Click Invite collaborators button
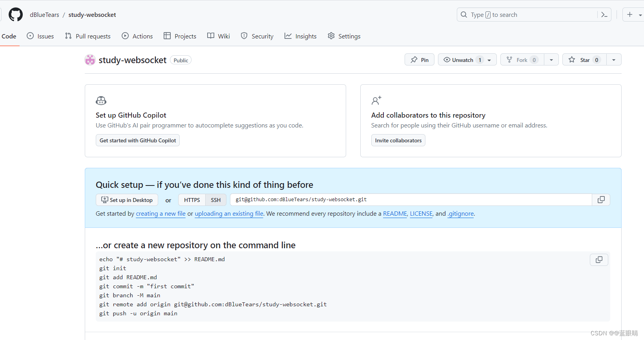Screen dimensions: 644x340 [398, 140]
